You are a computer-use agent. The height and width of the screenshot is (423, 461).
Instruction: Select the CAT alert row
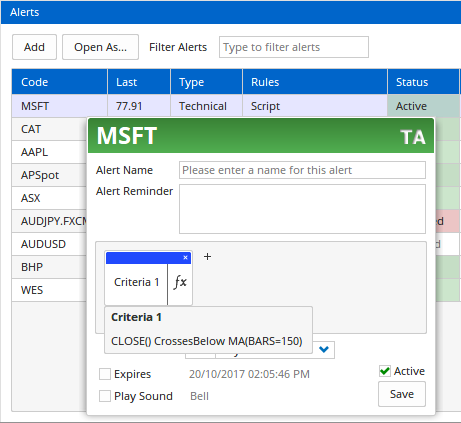pos(49,129)
